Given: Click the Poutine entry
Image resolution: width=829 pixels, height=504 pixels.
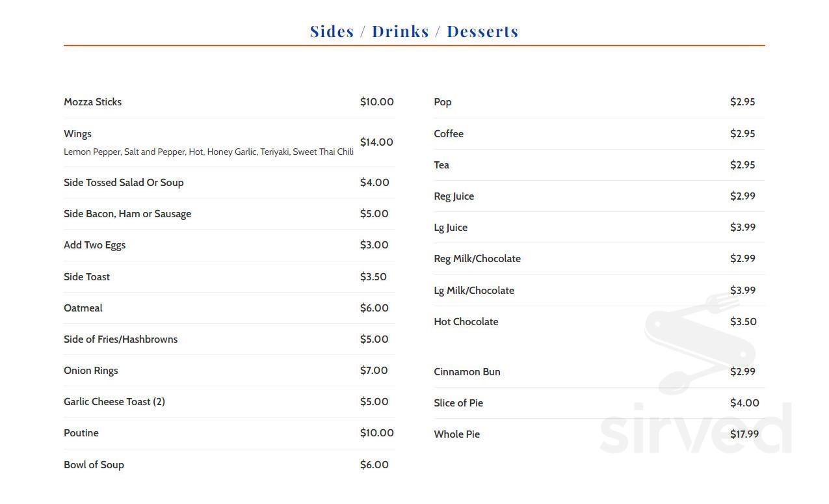Looking at the screenshot, I should tap(81, 432).
